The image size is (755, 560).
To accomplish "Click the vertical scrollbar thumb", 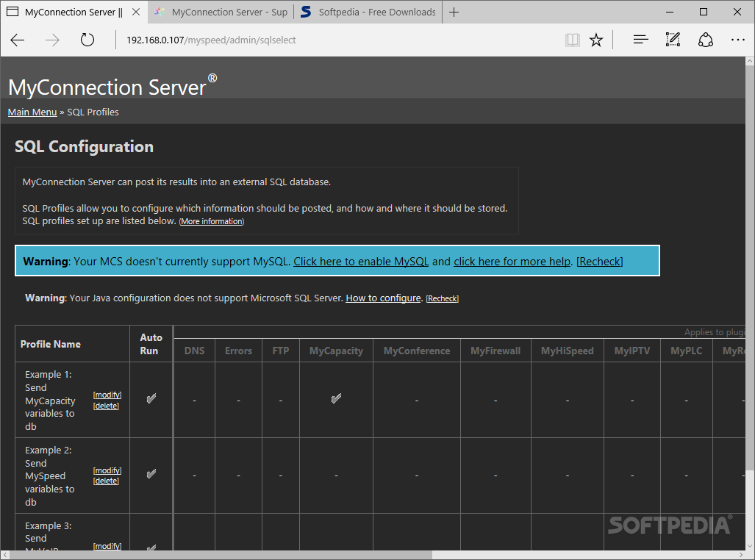I will click(x=750, y=268).
